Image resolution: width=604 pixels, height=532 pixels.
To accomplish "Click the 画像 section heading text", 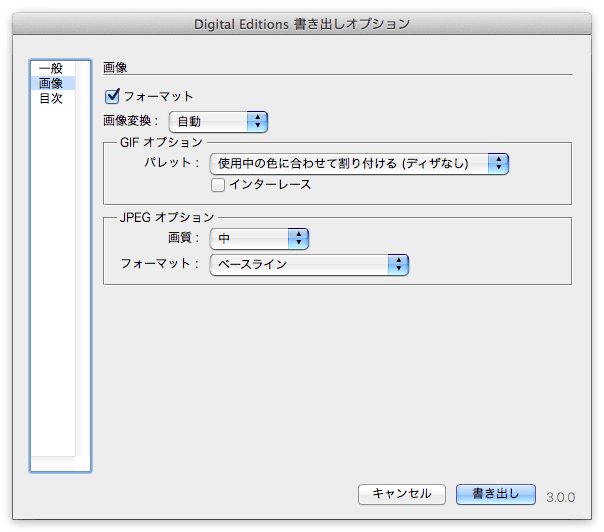I will (115, 67).
